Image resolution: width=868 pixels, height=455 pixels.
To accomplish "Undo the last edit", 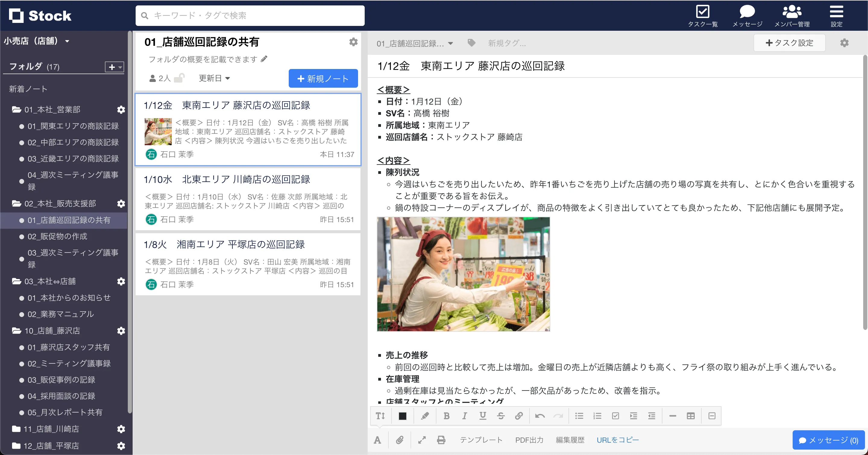I will pyautogui.click(x=539, y=416).
